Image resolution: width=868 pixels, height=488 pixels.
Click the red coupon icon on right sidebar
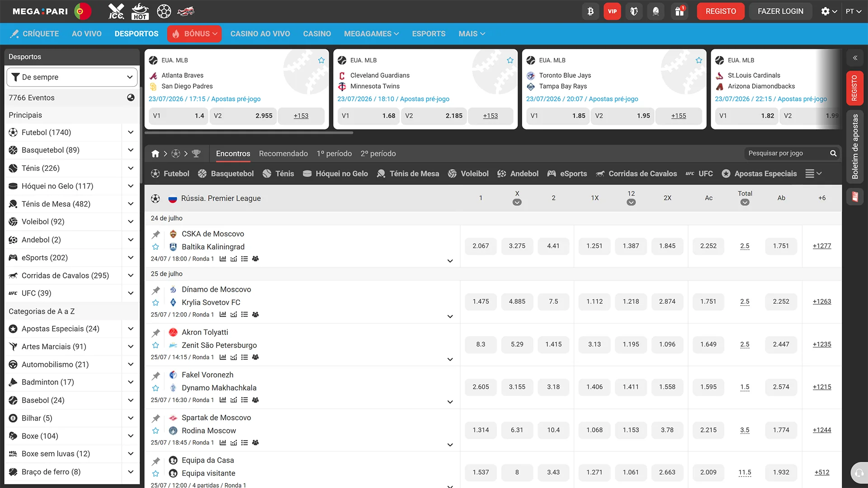pos(855,197)
